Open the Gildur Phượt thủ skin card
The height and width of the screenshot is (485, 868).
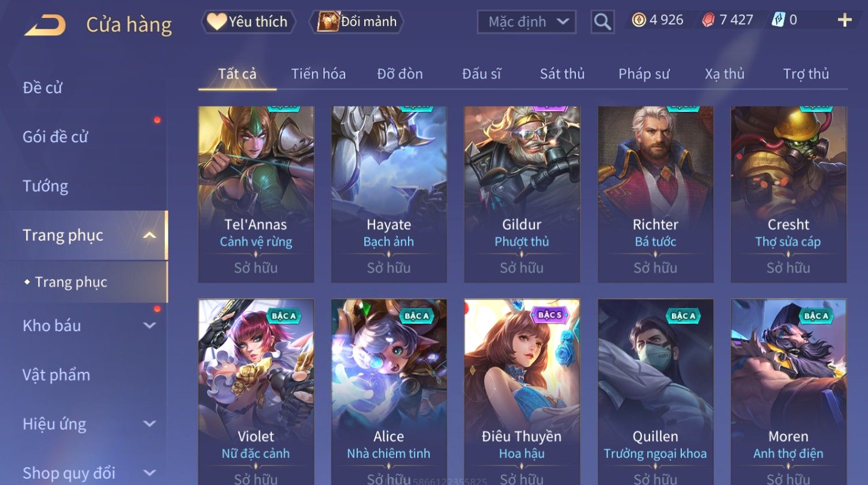pyautogui.click(x=522, y=194)
